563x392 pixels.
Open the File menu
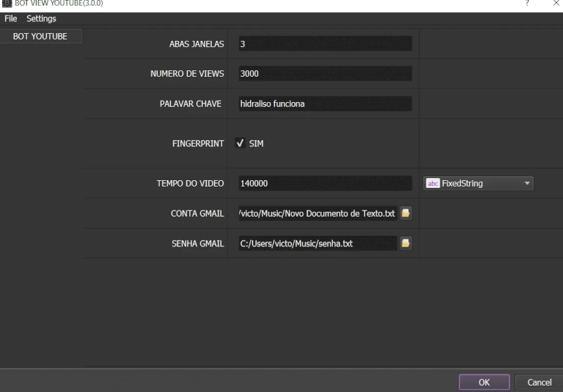[11, 19]
